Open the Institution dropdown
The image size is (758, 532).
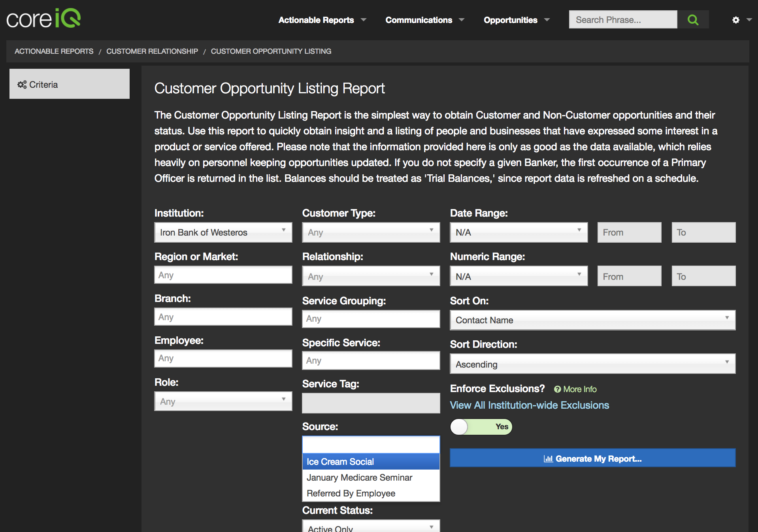[x=223, y=232]
